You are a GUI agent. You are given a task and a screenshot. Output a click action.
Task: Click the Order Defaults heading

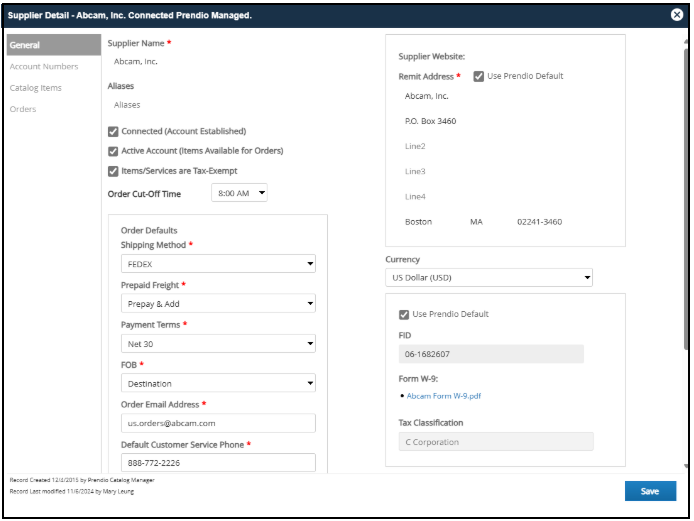pyautogui.click(x=149, y=231)
